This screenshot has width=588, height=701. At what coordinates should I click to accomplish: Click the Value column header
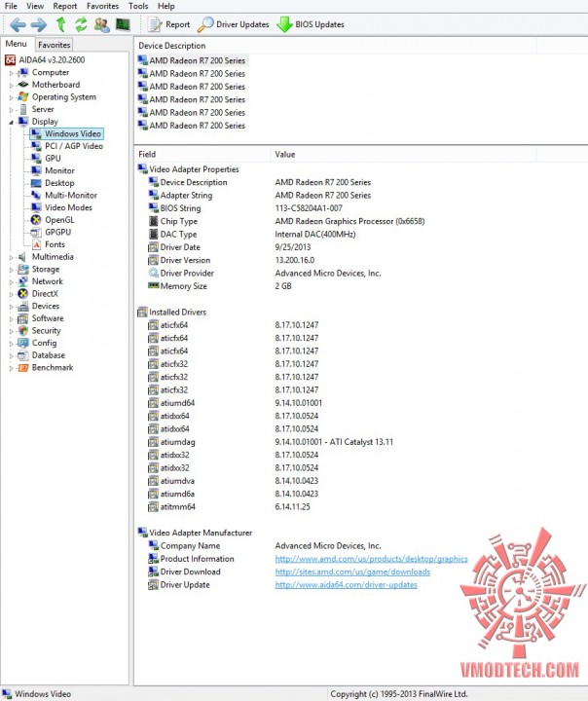[x=402, y=154]
